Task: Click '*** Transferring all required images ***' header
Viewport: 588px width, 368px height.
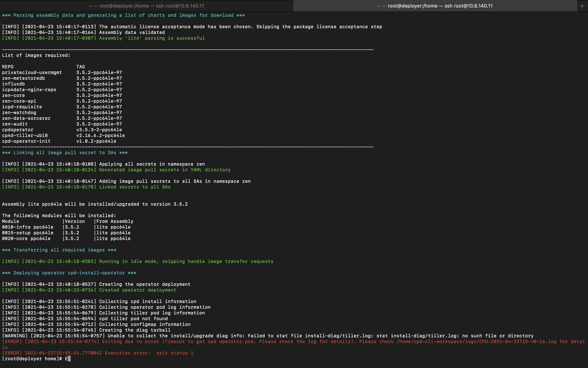Action: coord(59,250)
